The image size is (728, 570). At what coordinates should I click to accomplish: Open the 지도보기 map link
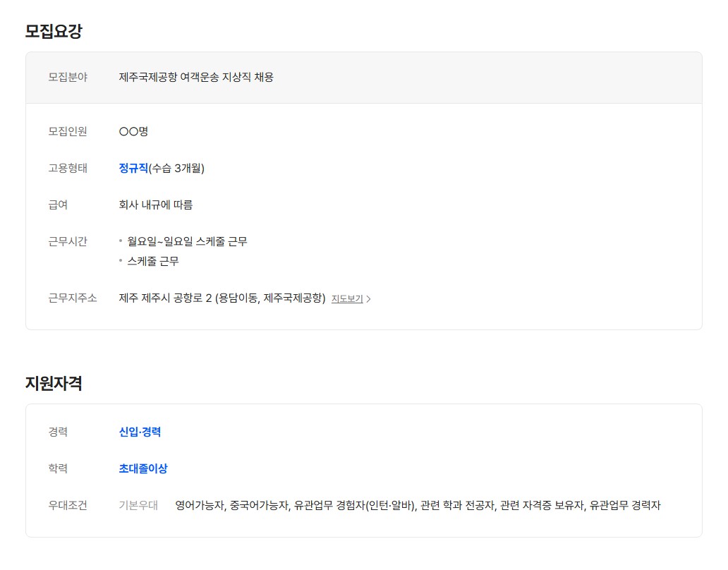346,298
